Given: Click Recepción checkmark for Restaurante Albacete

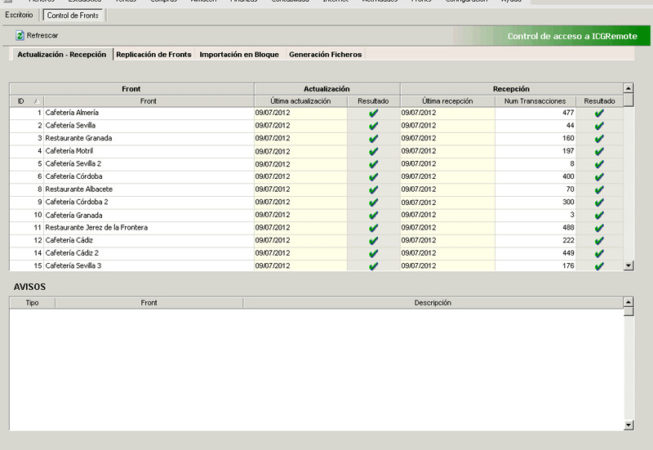Looking at the screenshot, I should [x=599, y=189].
